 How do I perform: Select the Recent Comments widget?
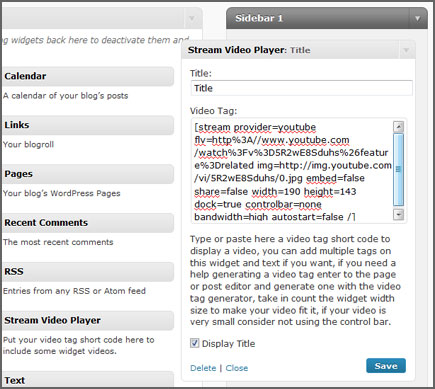click(x=88, y=223)
